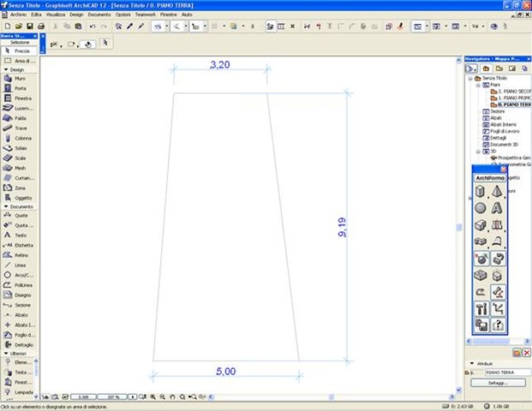
Task: Activate the Freccia arrow selection tool
Action: (x=19, y=51)
